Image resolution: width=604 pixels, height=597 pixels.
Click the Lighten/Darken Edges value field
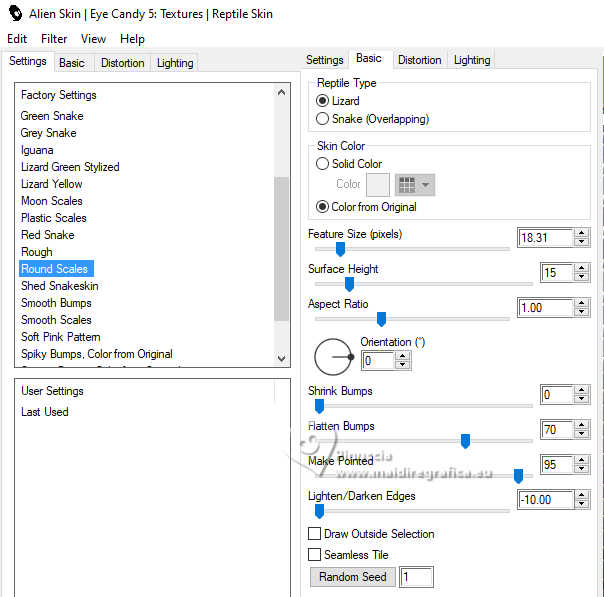click(545, 500)
